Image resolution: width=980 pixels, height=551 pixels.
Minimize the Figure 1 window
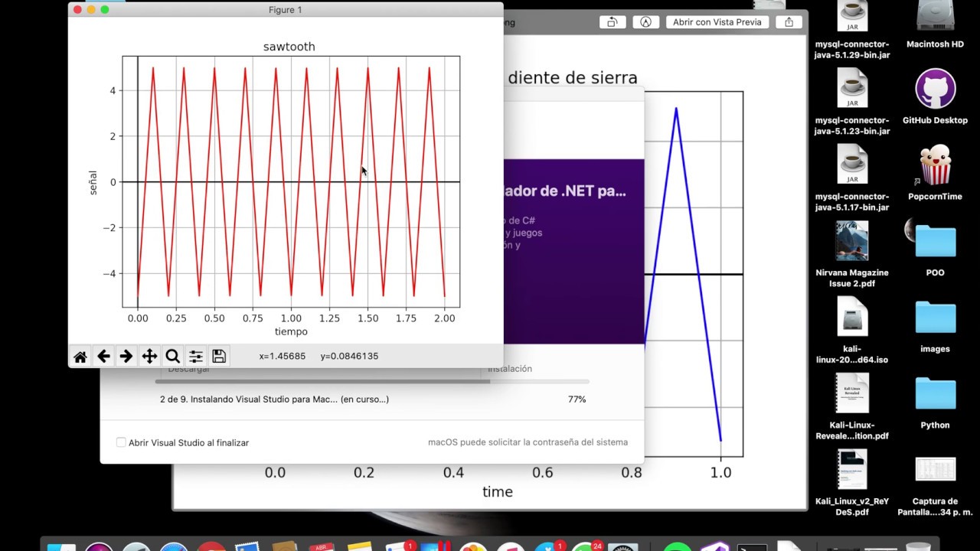pyautogui.click(x=91, y=10)
